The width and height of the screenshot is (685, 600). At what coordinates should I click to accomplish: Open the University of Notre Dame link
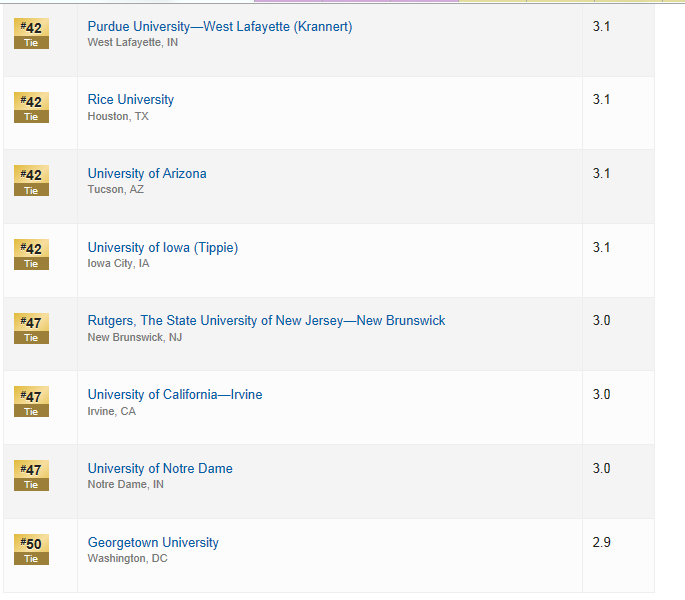click(160, 468)
